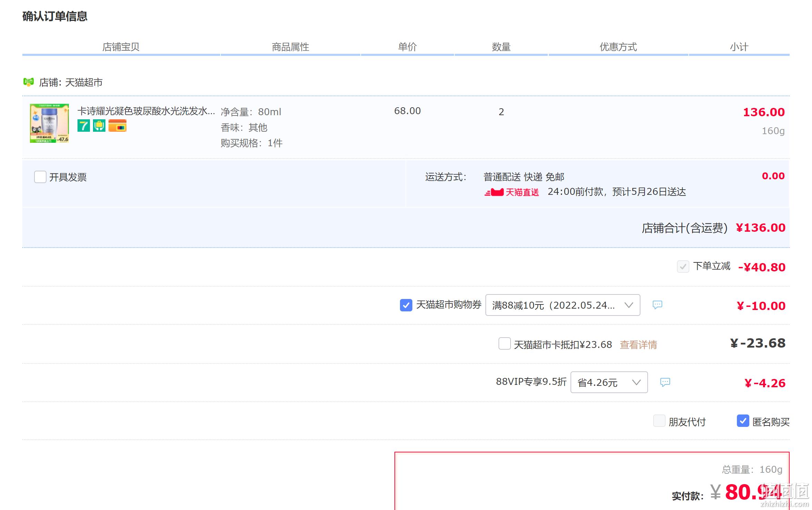Click the subtotal 136.00 in the product row

[764, 112]
